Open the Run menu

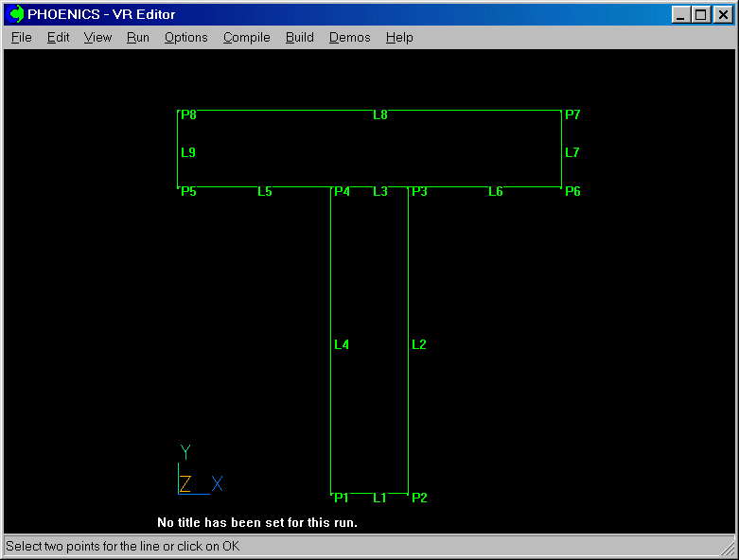137,38
